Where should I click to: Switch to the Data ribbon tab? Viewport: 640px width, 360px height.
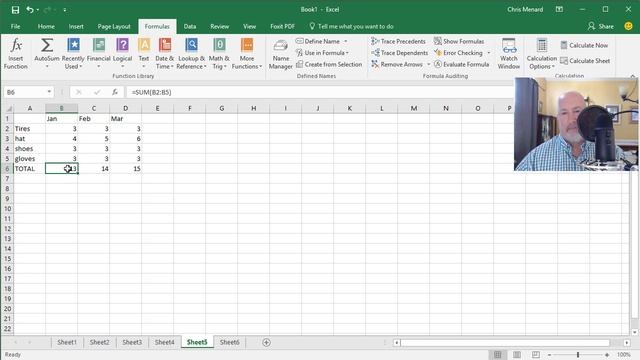click(190, 26)
